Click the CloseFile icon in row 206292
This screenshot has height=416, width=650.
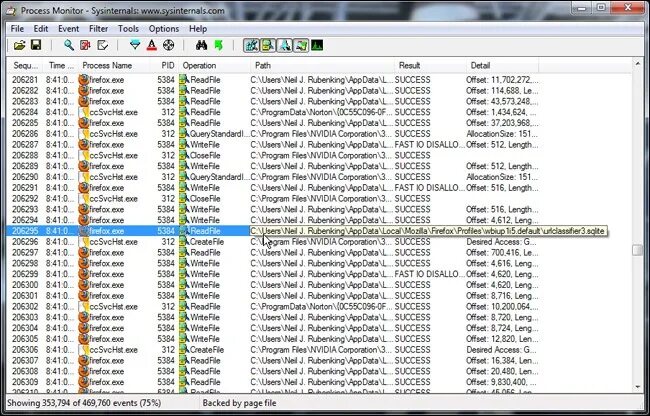click(184, 198)
